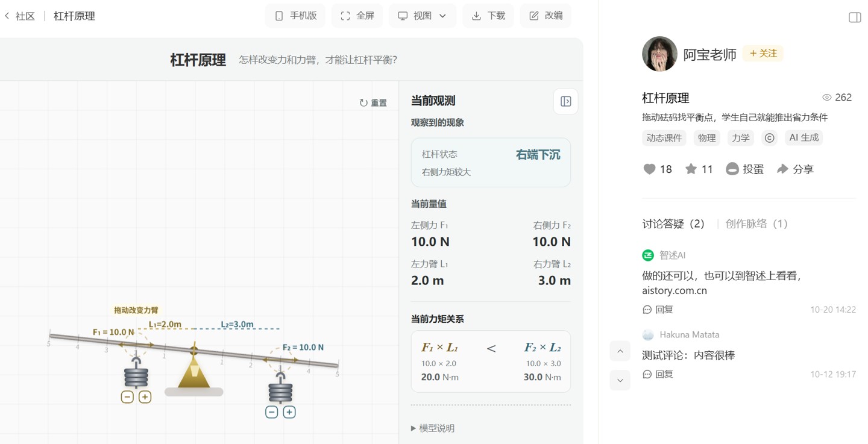Switch to 手机版 mobile view
This screenshot has height=444, width=868.
point(295,16)
